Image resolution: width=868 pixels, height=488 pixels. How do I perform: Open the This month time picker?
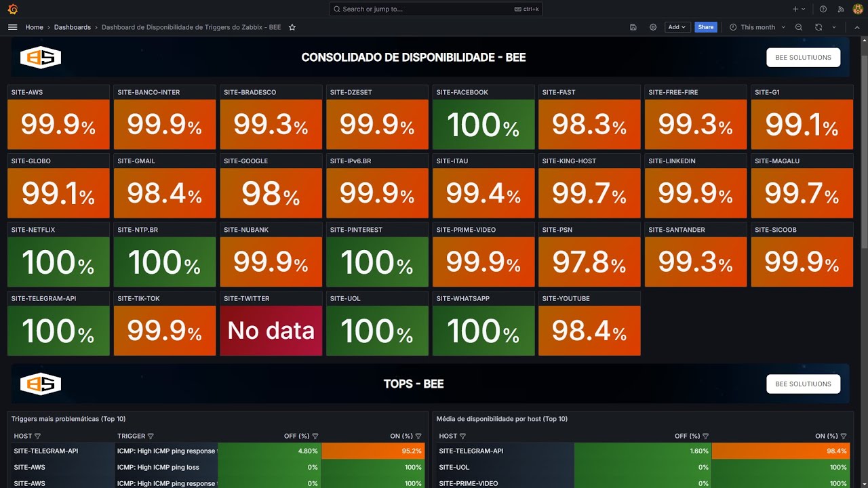[757, 27]
